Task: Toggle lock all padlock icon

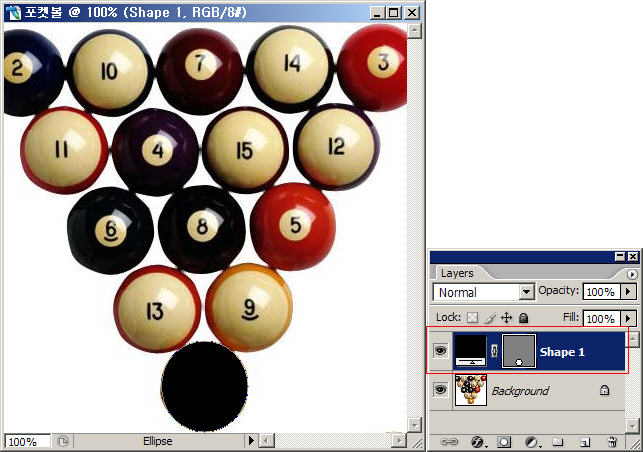Action: (x=523, y=318)
